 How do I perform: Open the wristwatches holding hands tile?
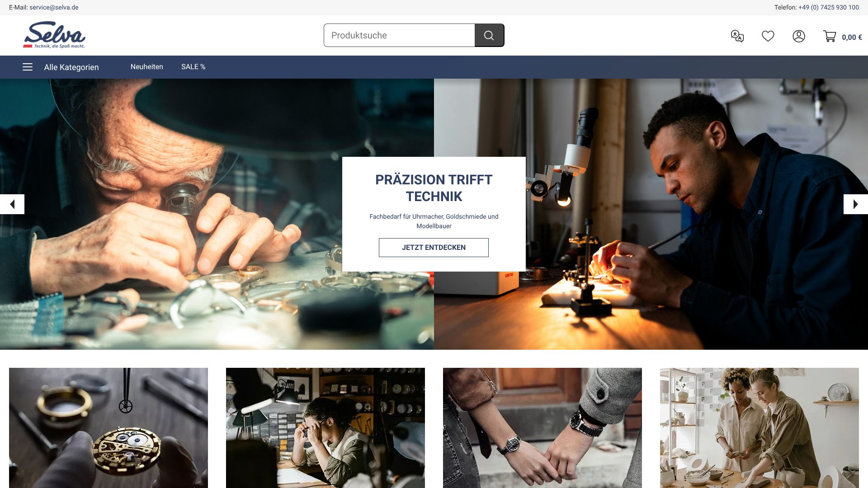542,428
